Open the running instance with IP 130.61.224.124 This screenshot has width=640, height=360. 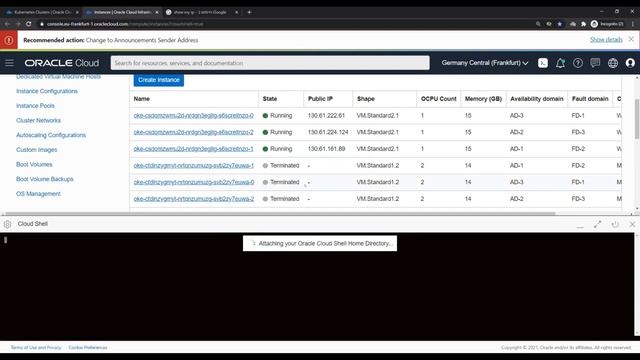[x=193, y=132]
